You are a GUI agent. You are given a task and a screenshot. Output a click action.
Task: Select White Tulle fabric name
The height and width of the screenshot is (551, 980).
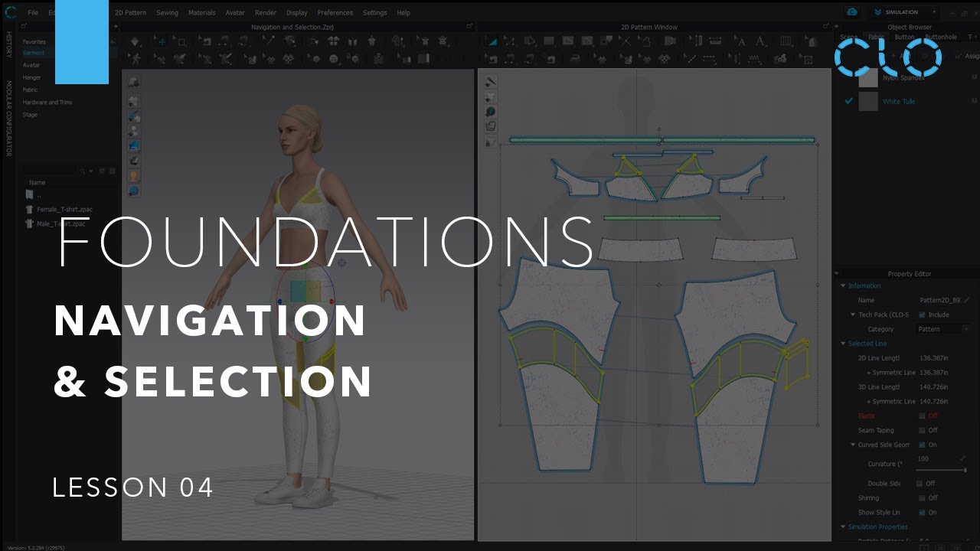(x=899, y=101)
